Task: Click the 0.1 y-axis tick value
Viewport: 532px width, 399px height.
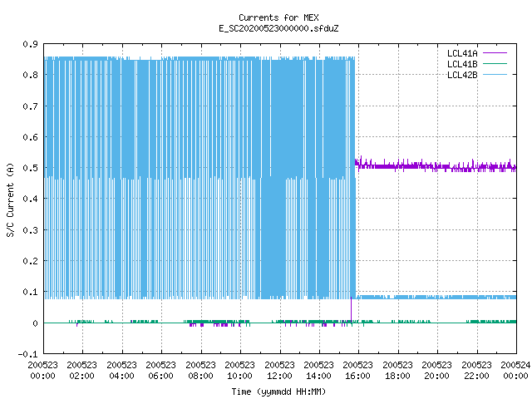Action: tap(30, 292)
